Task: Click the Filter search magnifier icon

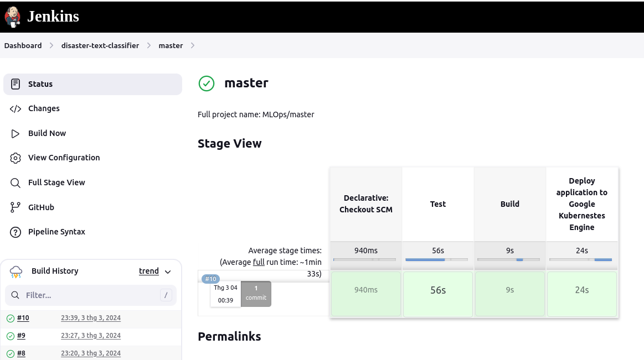Action: tap(15, 295)
